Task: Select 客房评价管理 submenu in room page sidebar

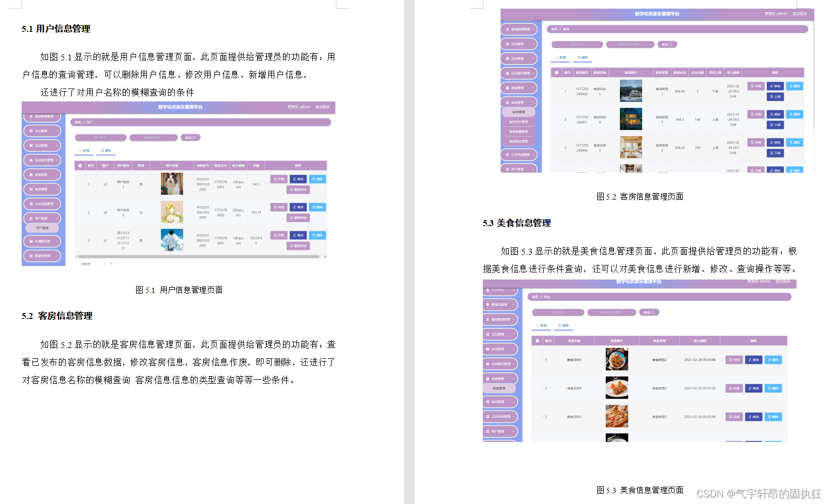Action: click(518, 122)
